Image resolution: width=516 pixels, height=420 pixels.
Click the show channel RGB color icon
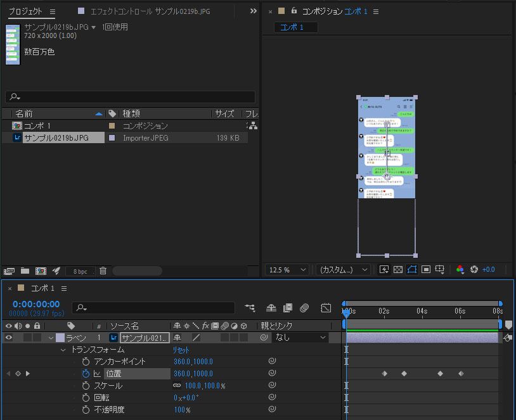[x=460, y=270]
